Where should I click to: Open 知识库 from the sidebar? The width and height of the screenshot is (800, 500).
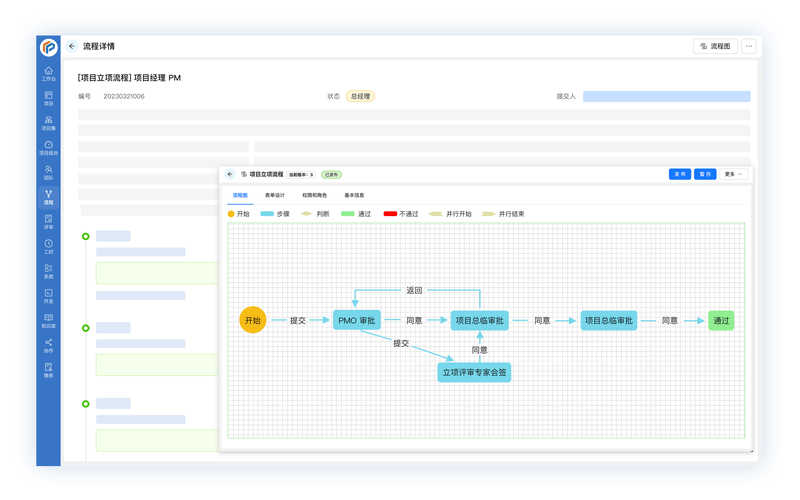[x=48, y=320]
